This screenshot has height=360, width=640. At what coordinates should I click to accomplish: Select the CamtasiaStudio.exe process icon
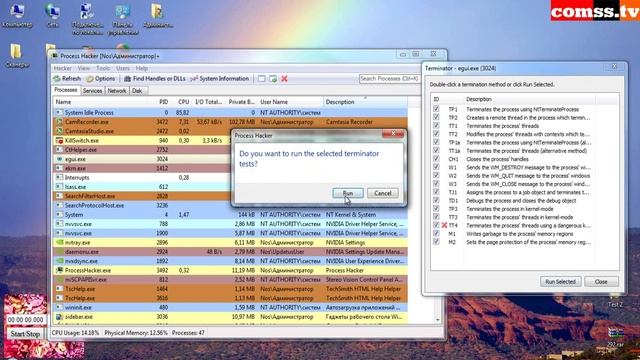(59, 131)
